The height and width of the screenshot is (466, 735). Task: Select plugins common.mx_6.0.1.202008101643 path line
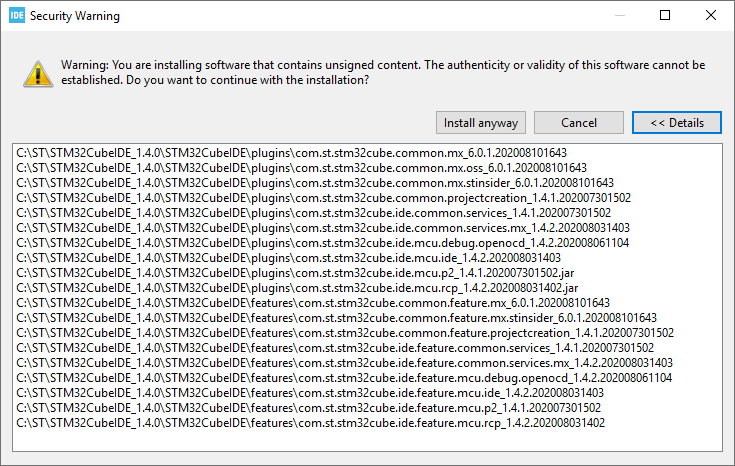292,153
